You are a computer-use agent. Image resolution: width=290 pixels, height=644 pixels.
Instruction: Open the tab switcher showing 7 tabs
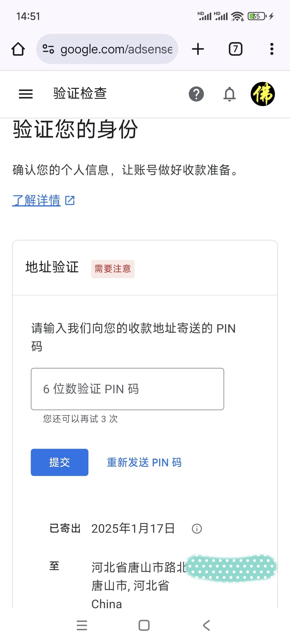235,49
